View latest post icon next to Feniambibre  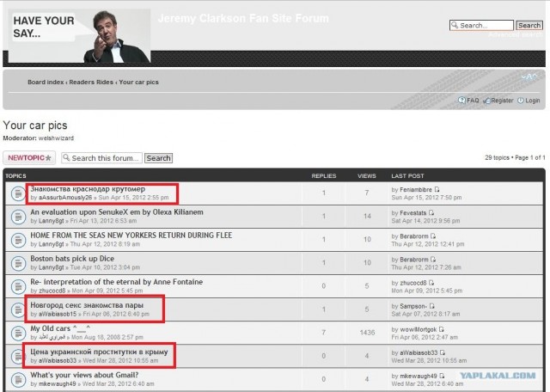pyautogui.click(x=439, y=188)
